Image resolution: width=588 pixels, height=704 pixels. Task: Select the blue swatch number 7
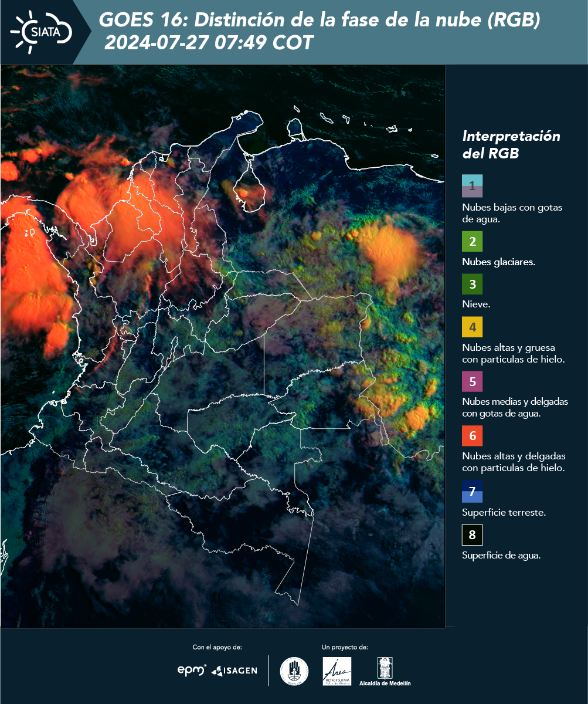tap(472, 492)
